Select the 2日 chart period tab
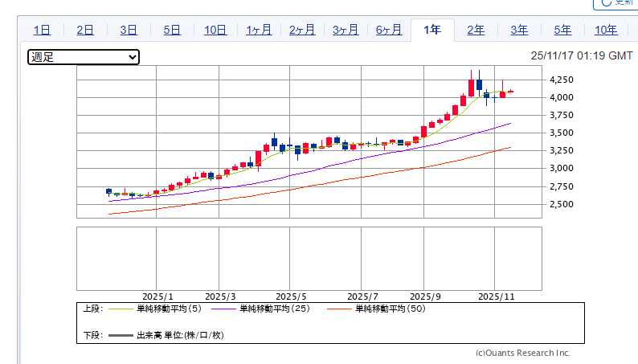The width and height of the screenshot is (638, 364). pos(85,31)
